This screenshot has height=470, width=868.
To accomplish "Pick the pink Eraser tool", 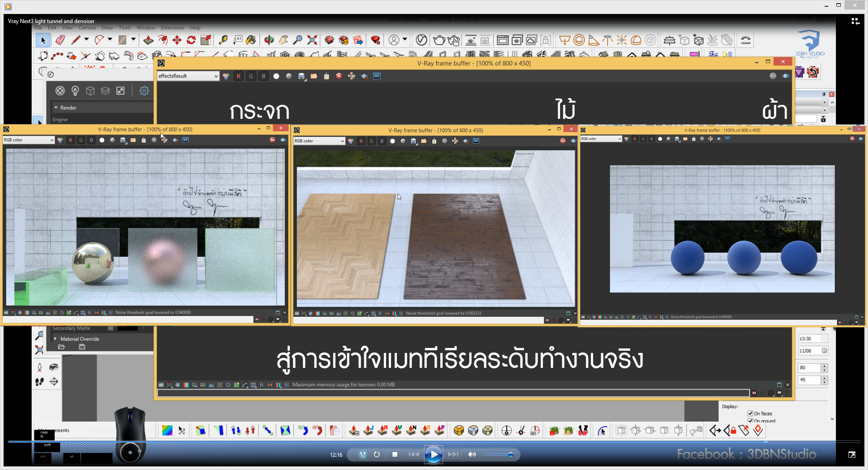I will (x=60, y=40).
